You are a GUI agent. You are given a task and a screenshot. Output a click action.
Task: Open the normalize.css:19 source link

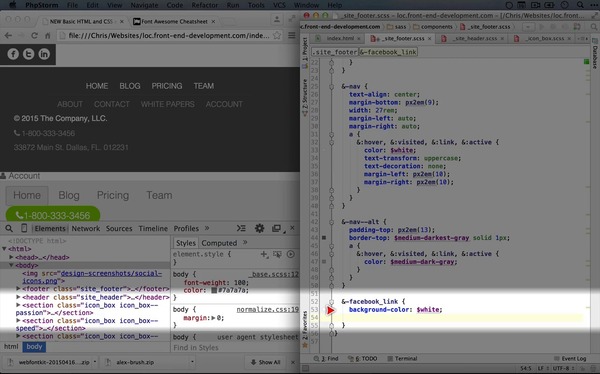click(x=267, y=310)
